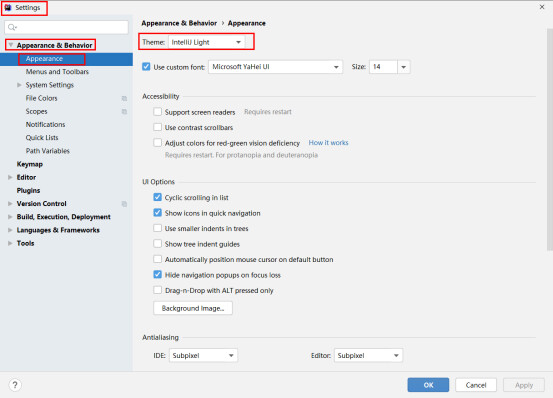Open the IDE antialiasing dropdown
This screenshot has height=398, width=553.
tap(203, 355)
